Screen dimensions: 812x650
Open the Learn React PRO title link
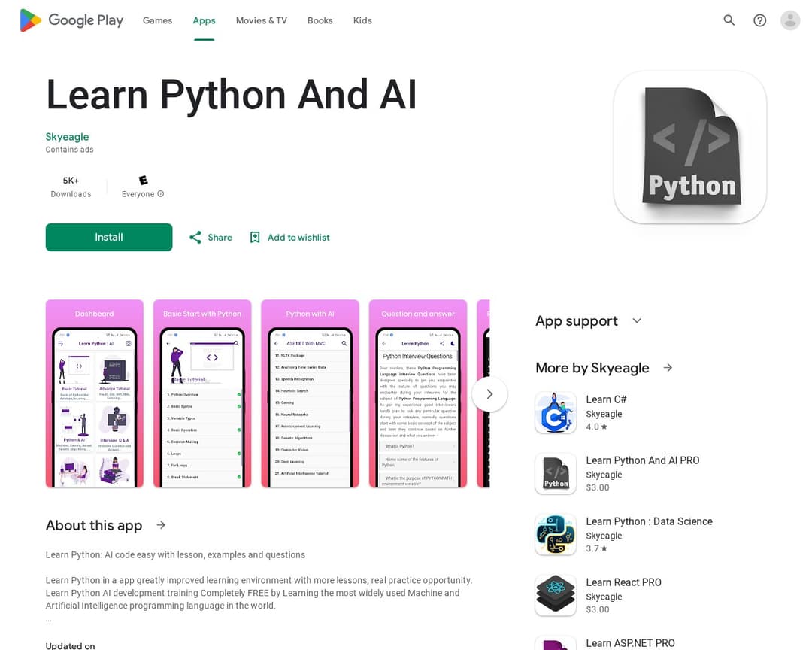[623, 582]
